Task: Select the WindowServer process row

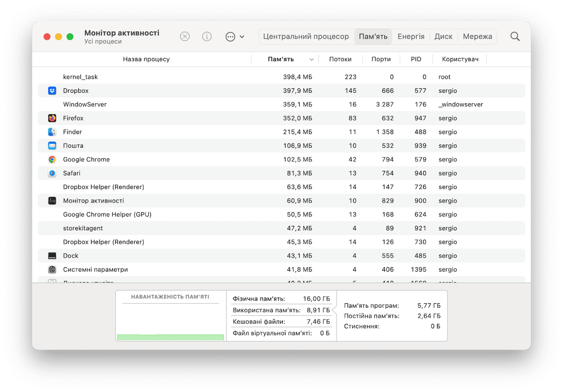Action: click(x=281, y=105)
